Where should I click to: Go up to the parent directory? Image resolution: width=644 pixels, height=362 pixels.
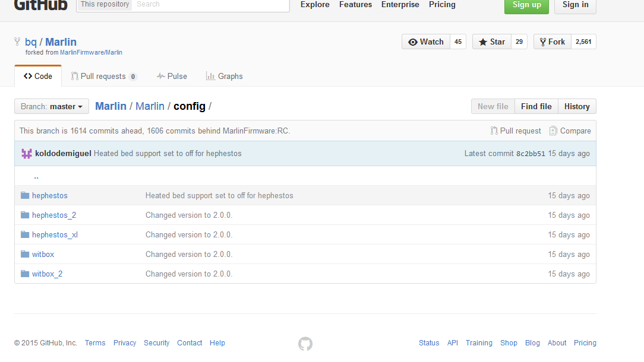pyautogui.click(x=36, y=176)
